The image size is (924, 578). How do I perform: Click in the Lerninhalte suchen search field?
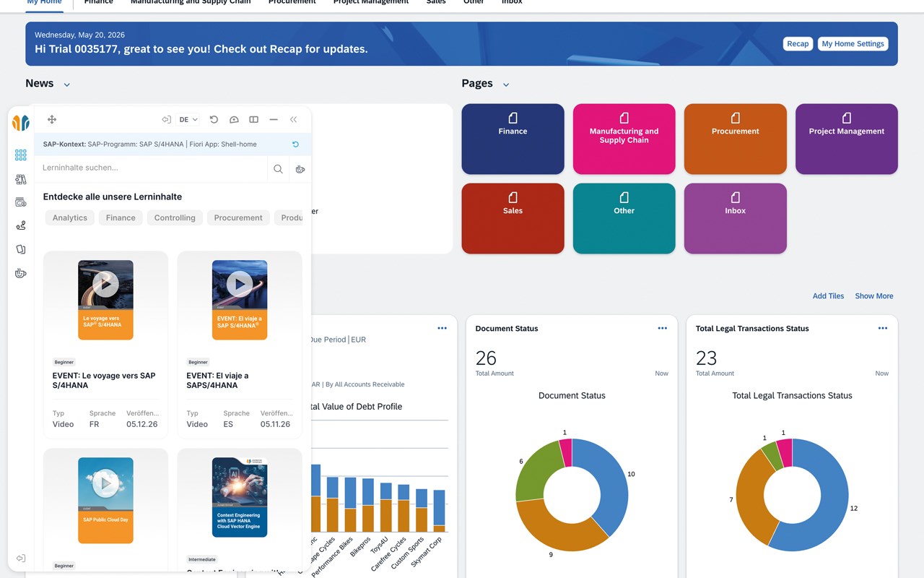[151, 168]
